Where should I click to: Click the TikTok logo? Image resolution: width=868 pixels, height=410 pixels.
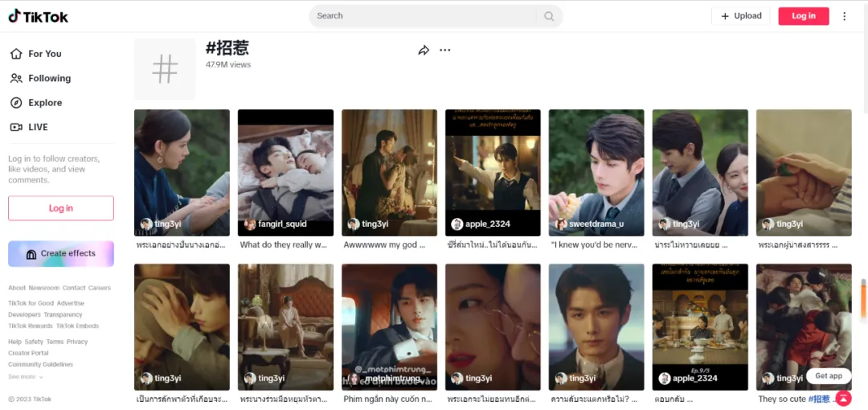[x=39, y=16]
